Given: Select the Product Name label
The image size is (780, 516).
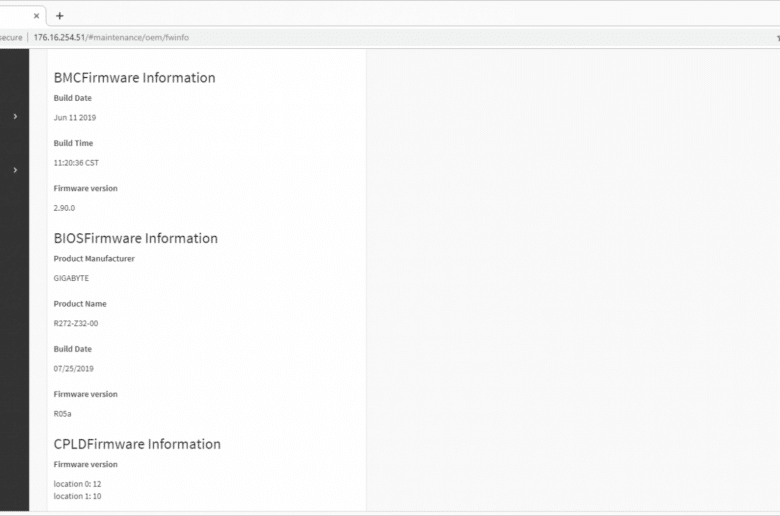Looking at the screenshot, I should point(80,304).
